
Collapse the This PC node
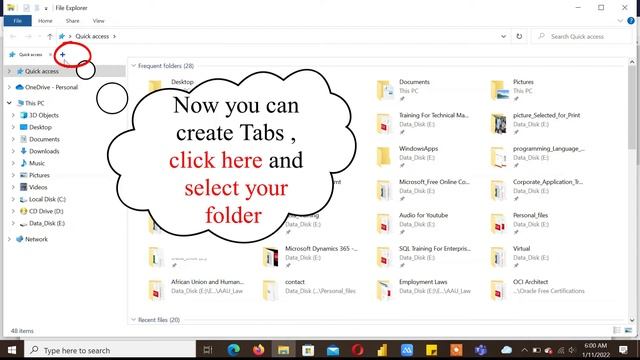pyautogui.click(x=9, y=103)
